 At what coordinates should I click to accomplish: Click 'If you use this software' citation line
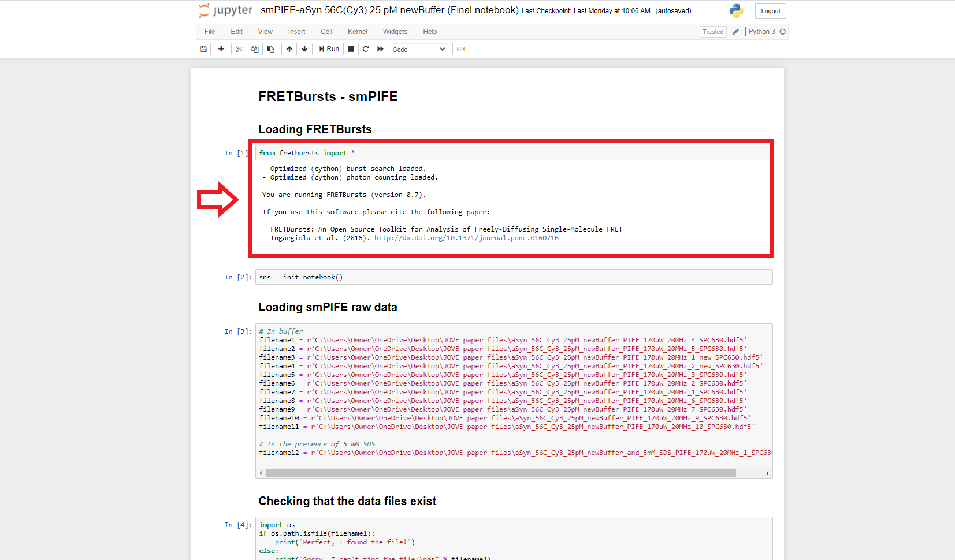click(376, 212)
